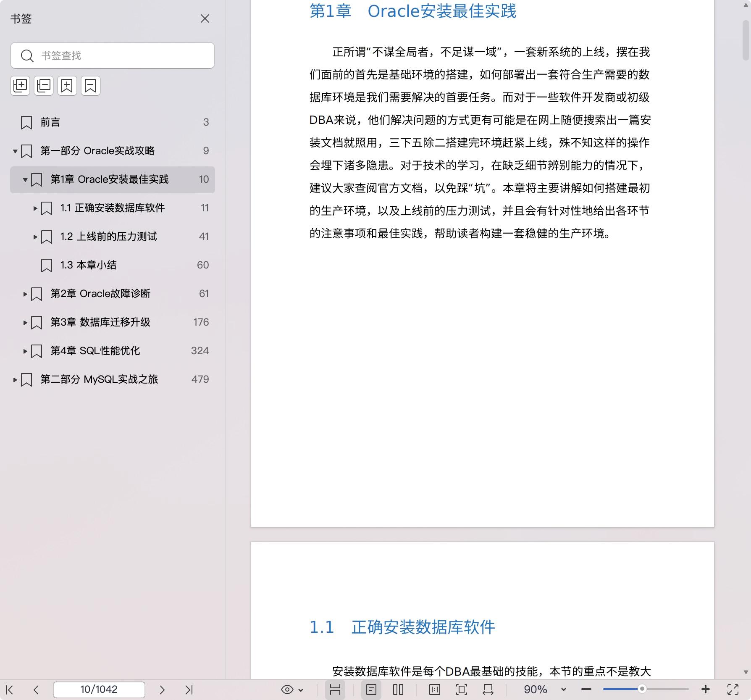Expand 第2章 Oracle故障诊断 triangle
Screen dimensions: 751x700
[x=25, y=294]
